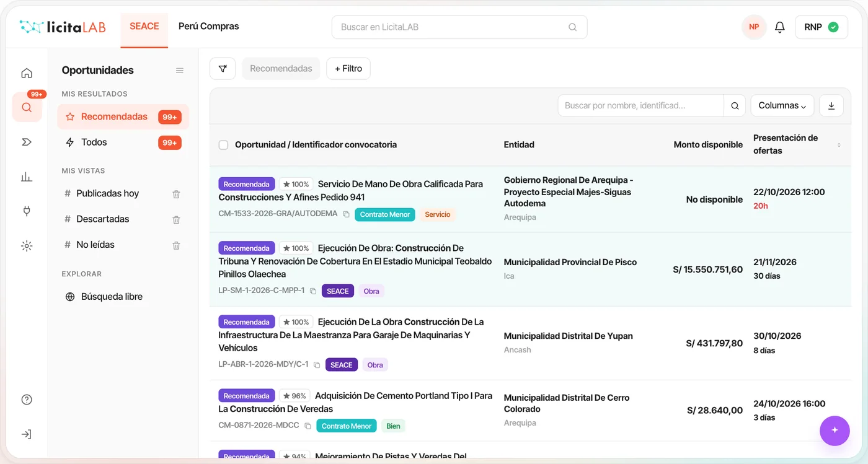This screenshot has height=464, width=868.
Task: Open the plug integrations icon
Action: (x=27, y=211)
